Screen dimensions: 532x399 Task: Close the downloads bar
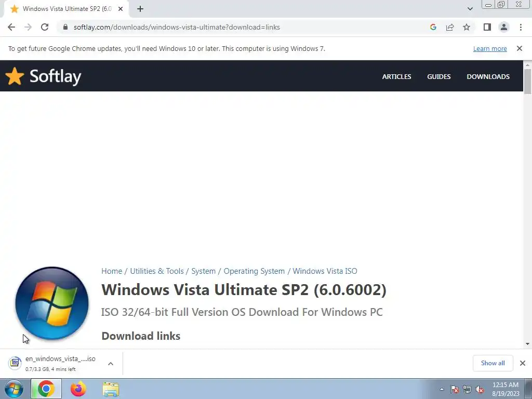coord(523,363)
